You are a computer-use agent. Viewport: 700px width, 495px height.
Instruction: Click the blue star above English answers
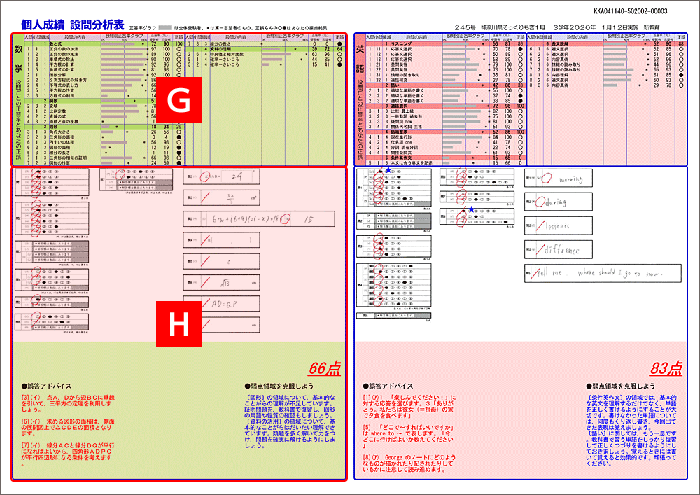click(x=387, y=171)
